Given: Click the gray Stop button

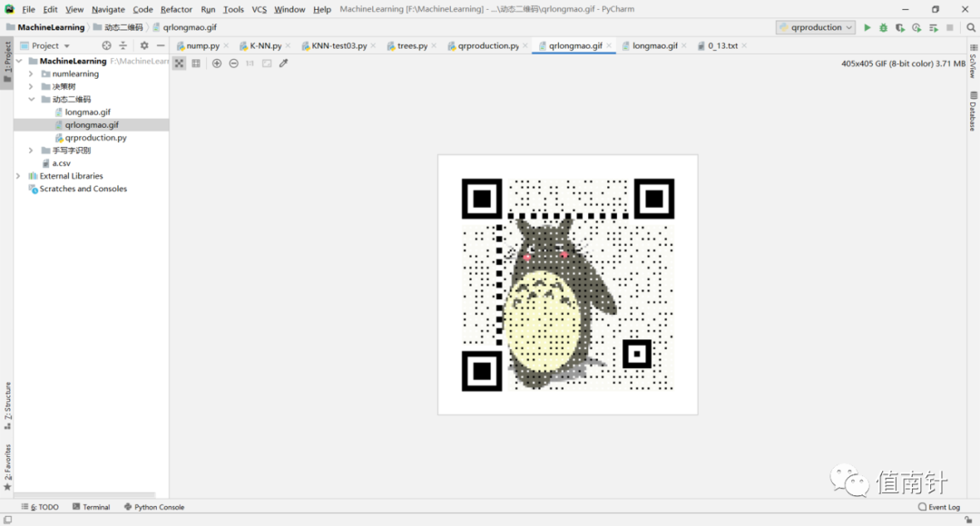Looking at the screenshot, I should [x=950, y=27].
